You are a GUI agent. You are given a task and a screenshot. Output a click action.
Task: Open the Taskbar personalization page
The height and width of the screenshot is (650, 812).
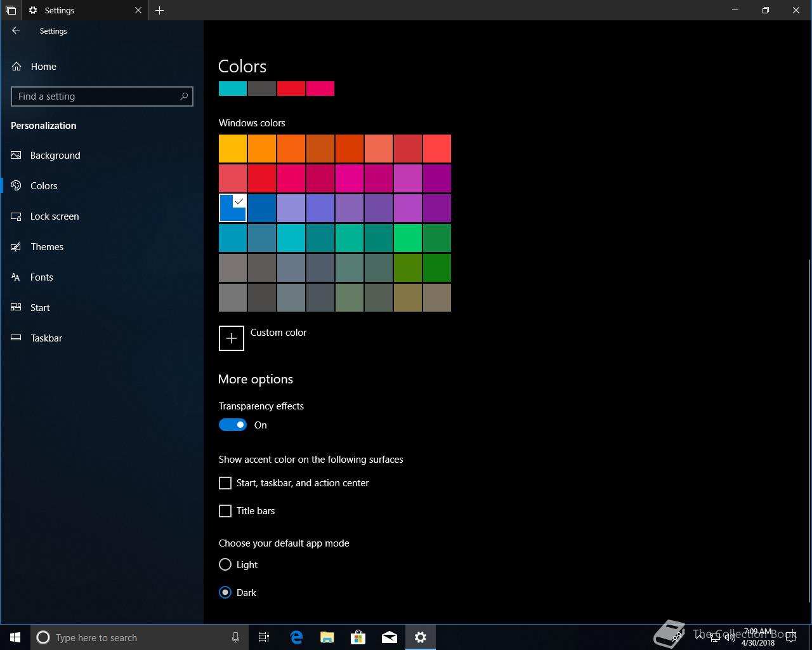click(46, 338)
